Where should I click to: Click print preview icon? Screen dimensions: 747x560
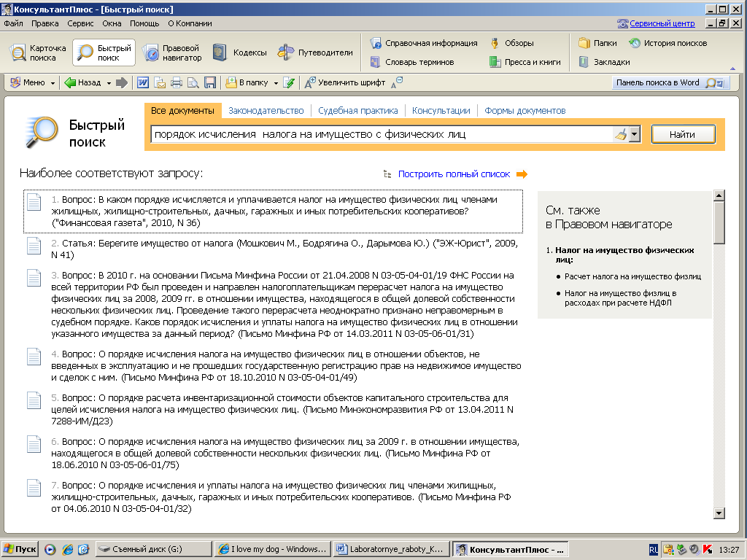(x=193, y=82)
